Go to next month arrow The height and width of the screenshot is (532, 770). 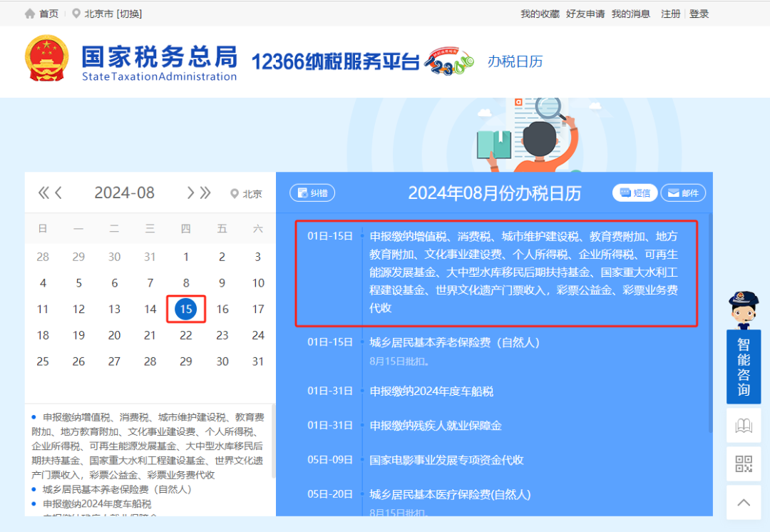click(x=190, y=193)
